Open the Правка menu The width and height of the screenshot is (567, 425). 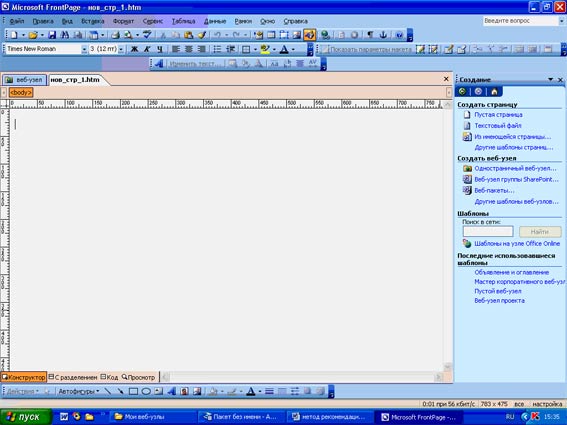click(43, 21)
